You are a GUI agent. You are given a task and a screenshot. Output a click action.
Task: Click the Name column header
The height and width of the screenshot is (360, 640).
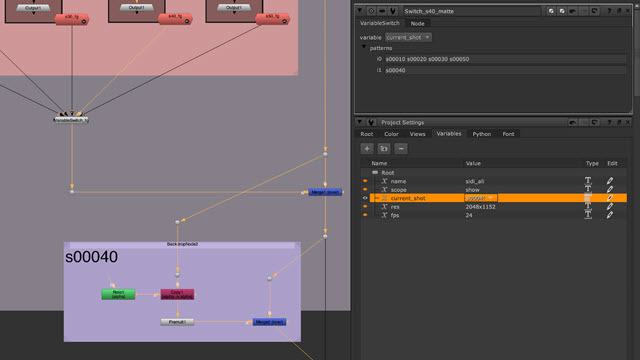pos(379,163)
